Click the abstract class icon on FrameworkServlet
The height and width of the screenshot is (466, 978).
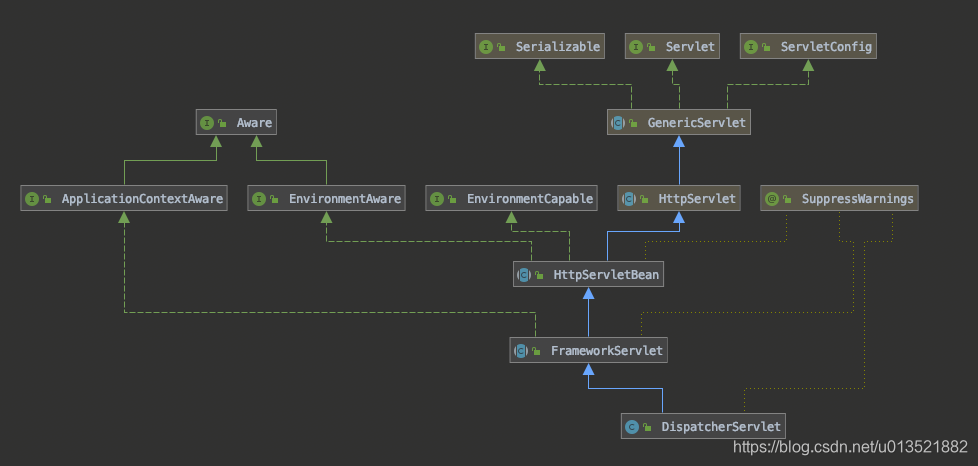(520, 351)
